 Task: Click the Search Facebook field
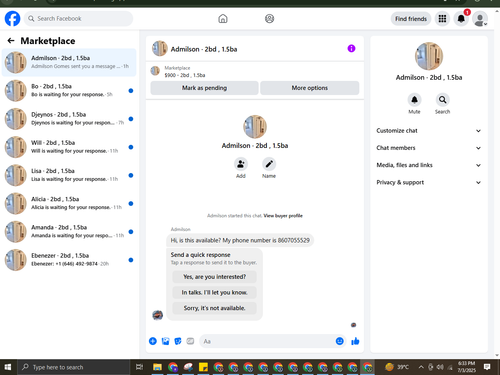78,19
